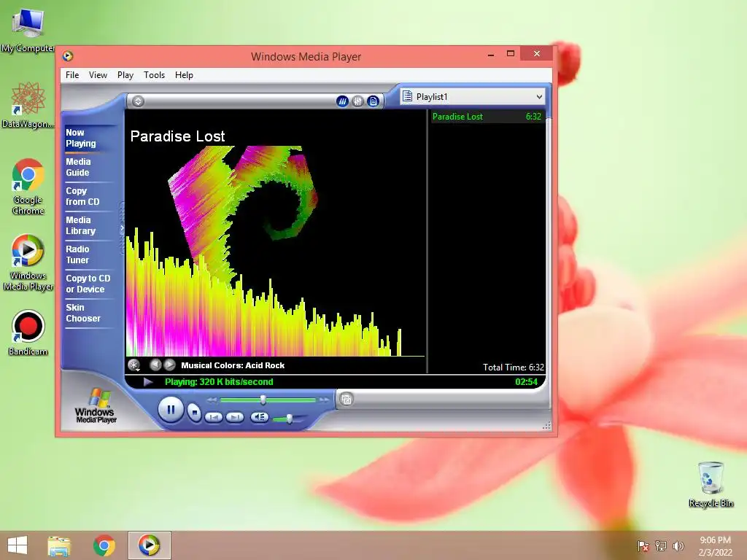Viewport: 747px width, 560px height.
Task: Open Chrome from the taskbar
Action: 104,545
